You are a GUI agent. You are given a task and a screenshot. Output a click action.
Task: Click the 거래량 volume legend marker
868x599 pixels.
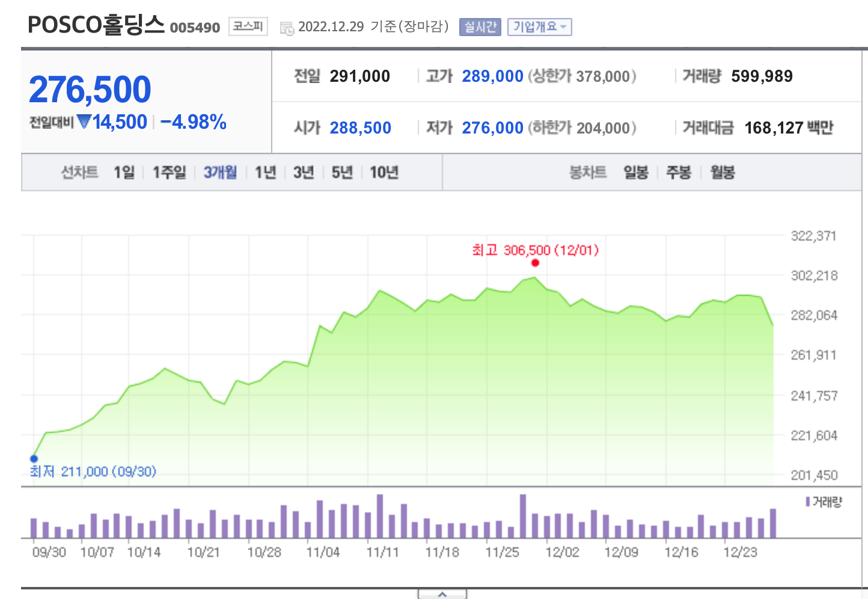(807, 502)
